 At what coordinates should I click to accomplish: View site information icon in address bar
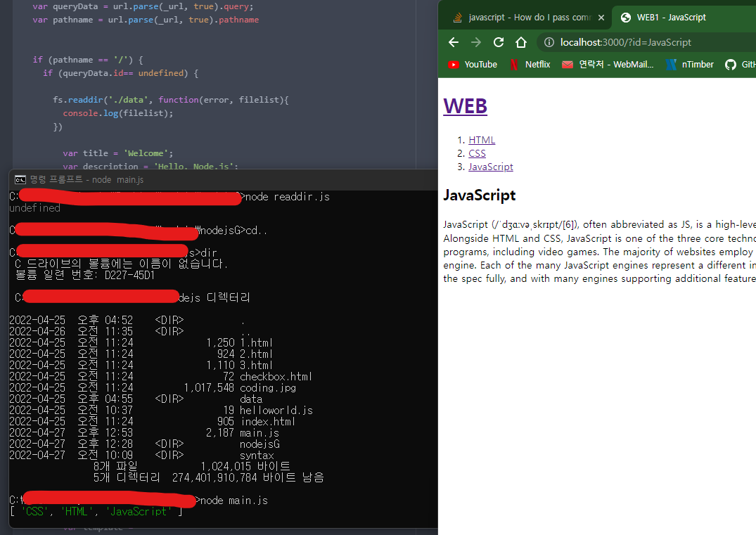coord(549,42)
